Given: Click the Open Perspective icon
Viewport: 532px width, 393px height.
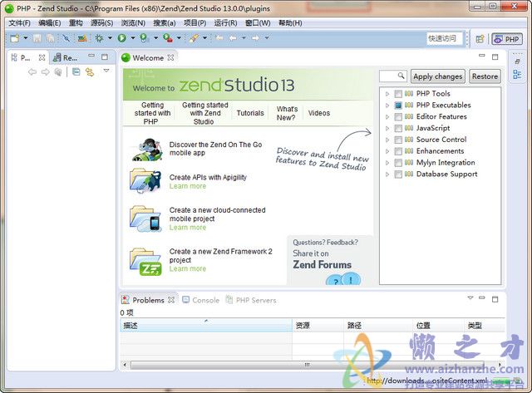Looking at the screenshot, I should tap(480, 39).
